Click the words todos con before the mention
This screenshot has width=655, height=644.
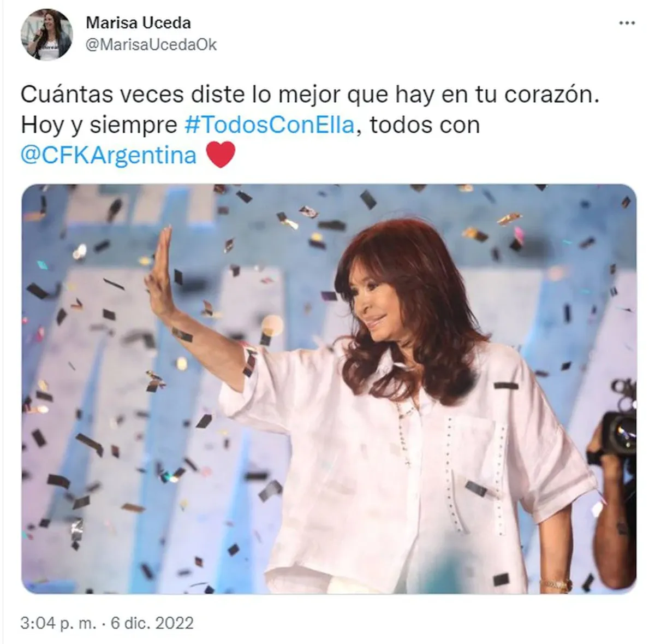click(425, 125)
